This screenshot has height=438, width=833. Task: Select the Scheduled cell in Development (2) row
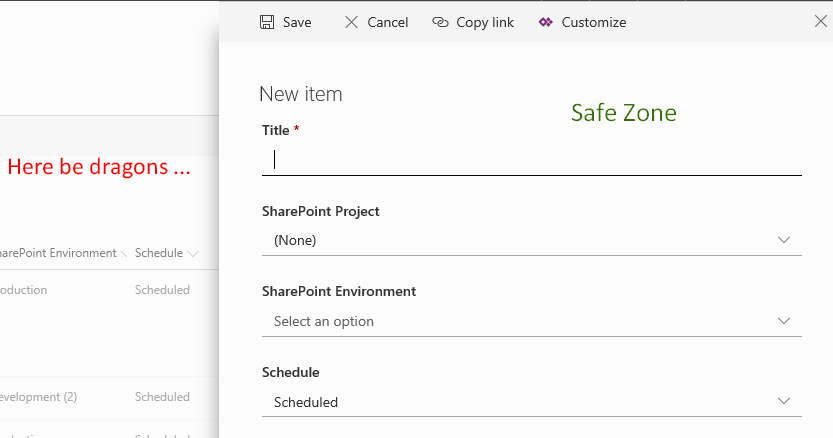click(x=162, y=397)
